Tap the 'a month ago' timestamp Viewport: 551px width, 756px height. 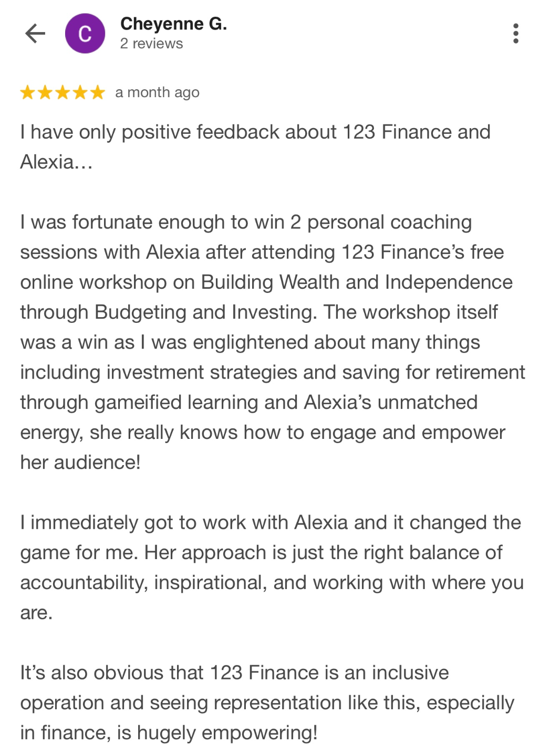click(x=157, y=92)
